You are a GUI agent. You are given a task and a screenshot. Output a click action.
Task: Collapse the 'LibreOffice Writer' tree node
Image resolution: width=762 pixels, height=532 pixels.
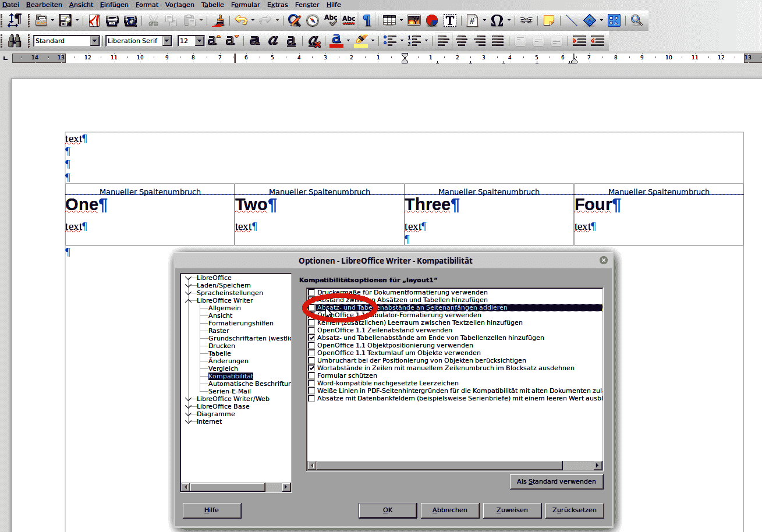point(189,300)
